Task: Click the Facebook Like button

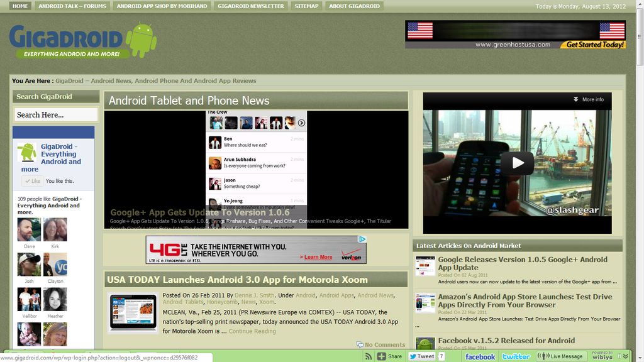Action: (x=32, y=180)
